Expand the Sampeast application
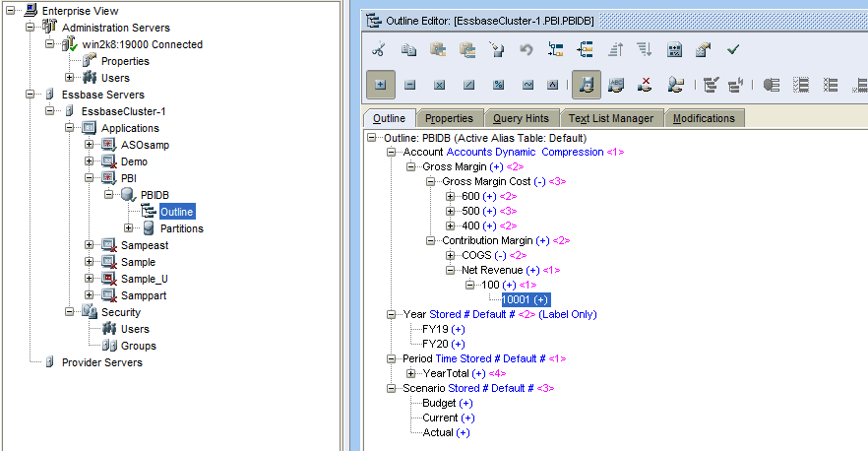The width and height of the screenshot is (868, 451). [x=89, y=245]
